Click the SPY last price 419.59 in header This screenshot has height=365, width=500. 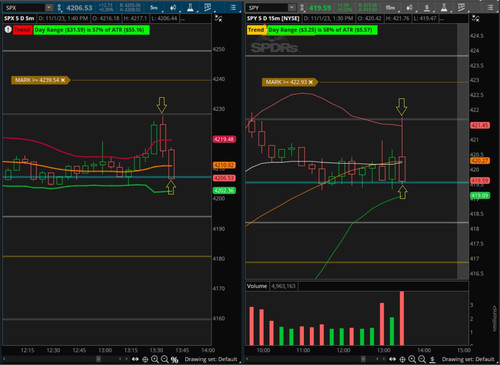click(320, 8)
